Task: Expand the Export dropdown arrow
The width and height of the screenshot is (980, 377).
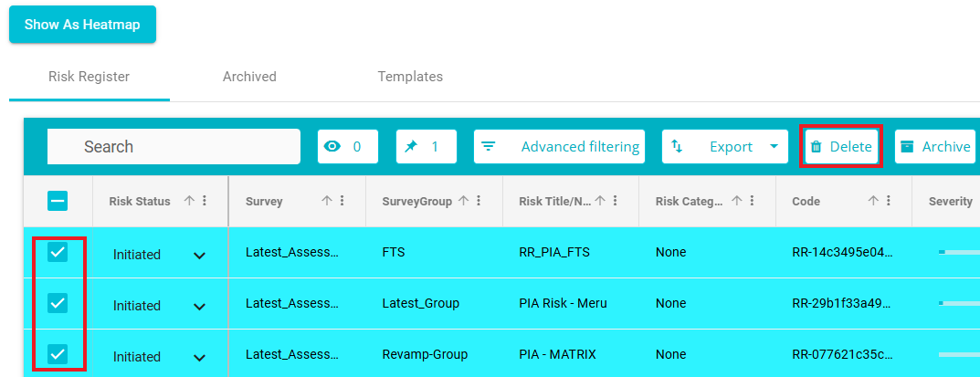Action: (774, 146)
